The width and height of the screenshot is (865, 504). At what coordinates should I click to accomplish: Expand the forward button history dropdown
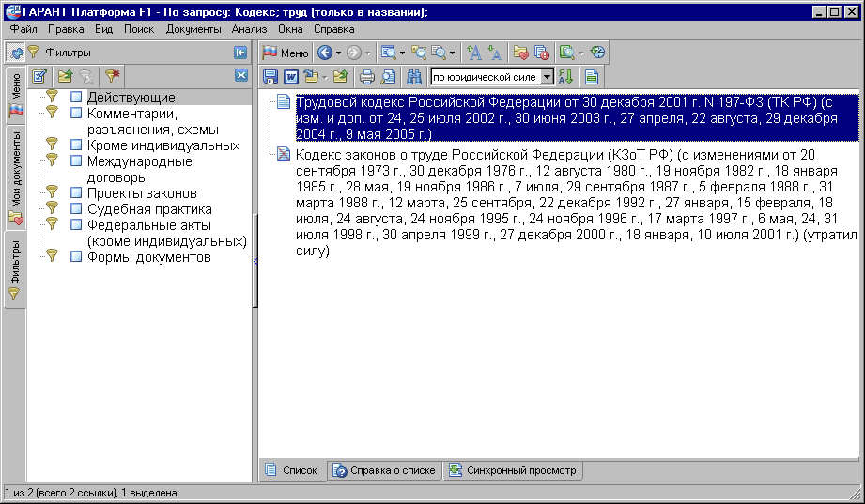[367, 53]
